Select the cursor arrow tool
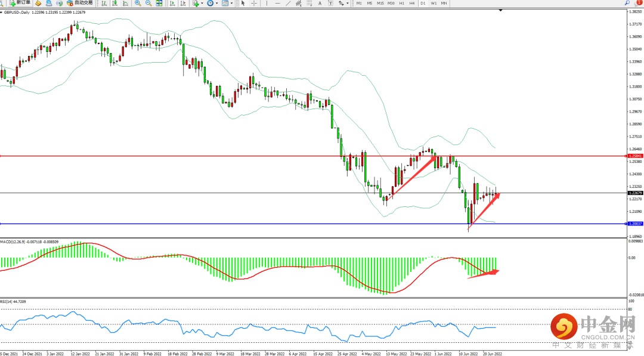Viewport: 644px width, 356px height. click(x=243, y=3)
